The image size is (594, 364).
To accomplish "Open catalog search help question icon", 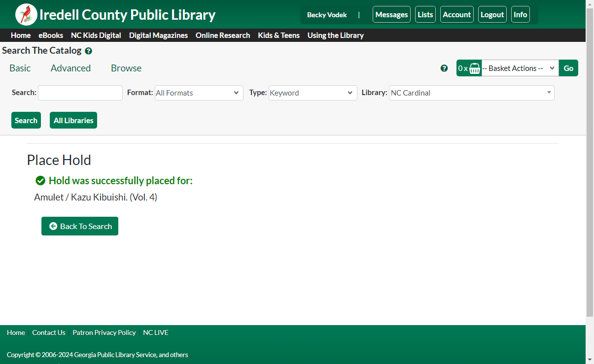I will click(88, 51).
